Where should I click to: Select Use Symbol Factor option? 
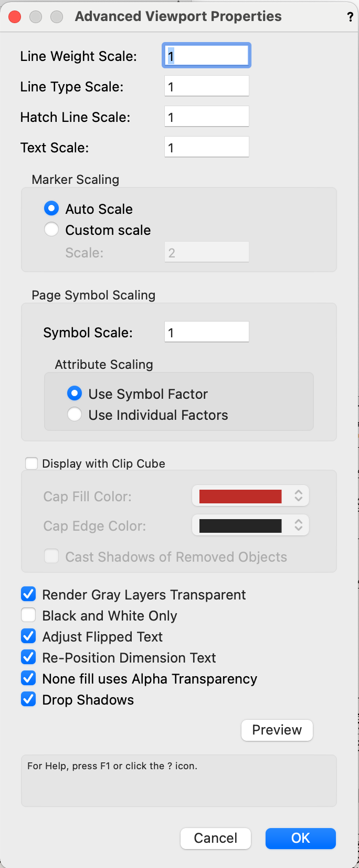coord(75,393)
